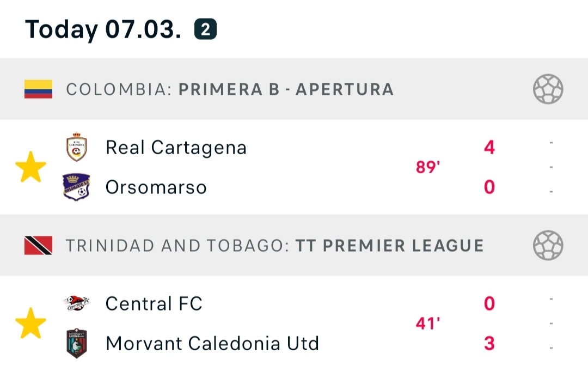
Task: Tap the soccer ball icon for TT Premier League
Action: click(x=548, y=245)
